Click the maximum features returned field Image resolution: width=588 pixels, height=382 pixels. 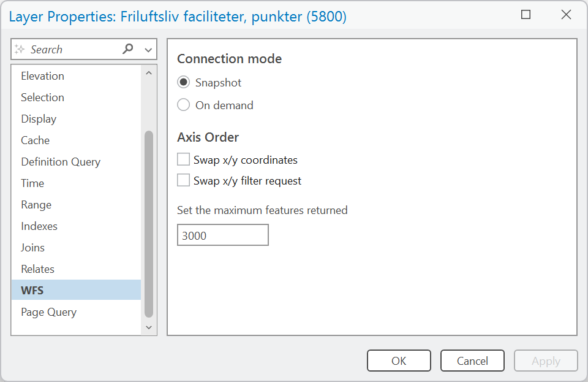[222, 235]
